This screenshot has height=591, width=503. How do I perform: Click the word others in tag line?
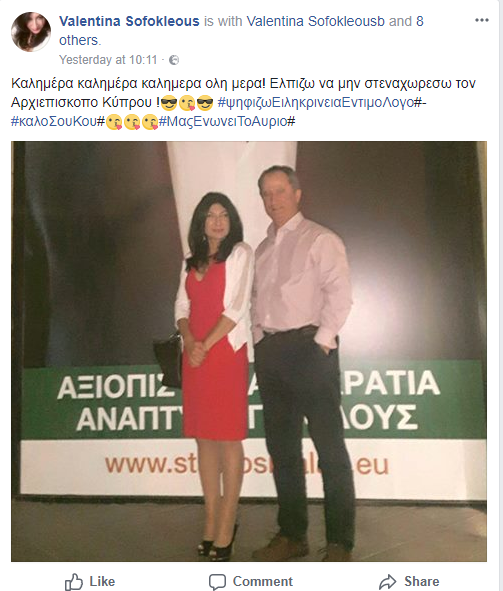pos(78,40)
